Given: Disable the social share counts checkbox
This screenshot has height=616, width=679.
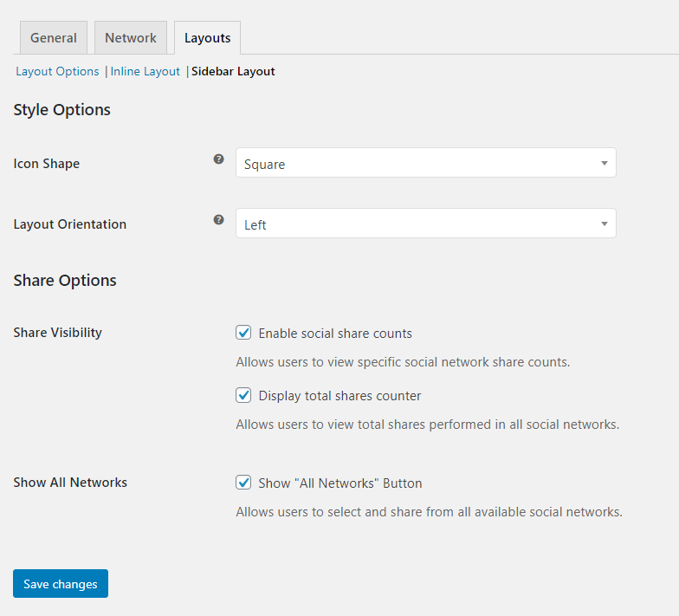Looking at the screenshot, I should [x=243, y=333].
